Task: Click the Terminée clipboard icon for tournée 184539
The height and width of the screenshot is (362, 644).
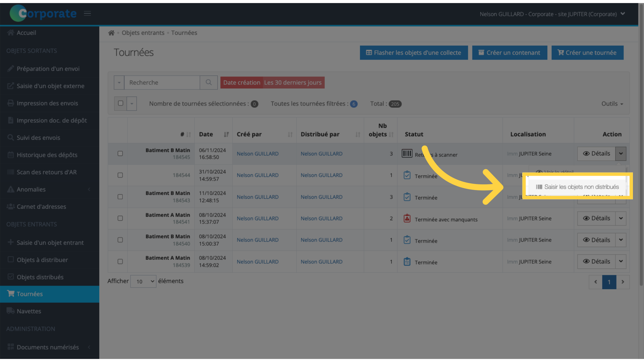Action: click(x=407, y=261)
